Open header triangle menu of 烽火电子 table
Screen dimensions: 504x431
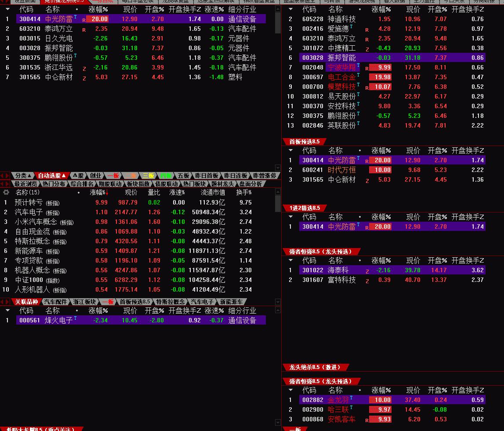pos(8,310)
